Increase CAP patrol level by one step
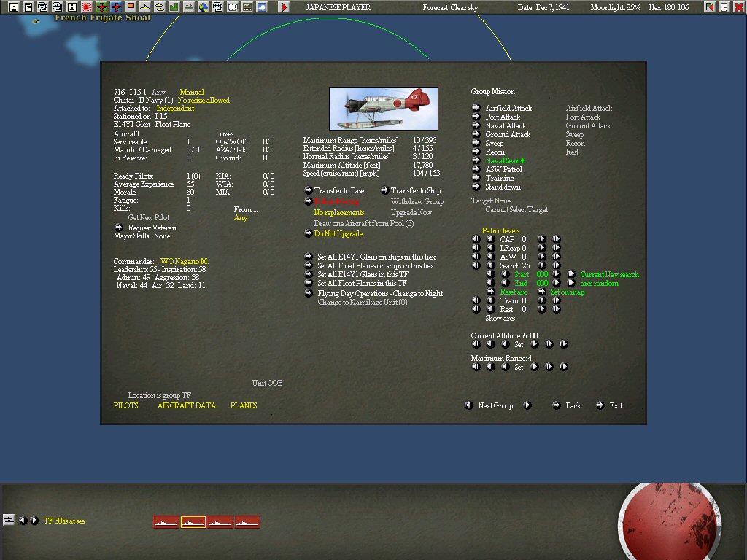This screenshot has width=747, height=560. [x=542, y=239]
